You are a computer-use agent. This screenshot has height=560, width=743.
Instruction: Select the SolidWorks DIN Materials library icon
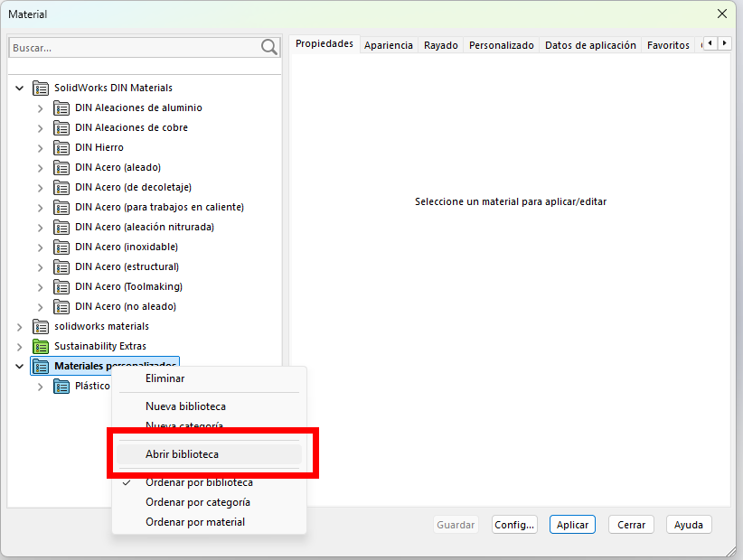click(x=41, y=88)
